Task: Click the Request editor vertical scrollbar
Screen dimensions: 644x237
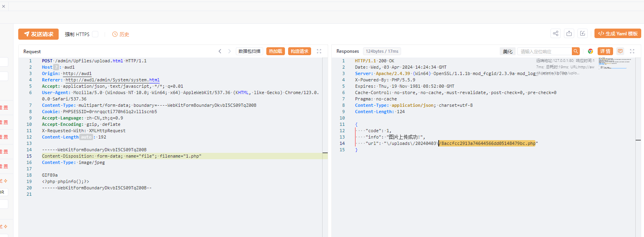Action: (x=325, y=147)
